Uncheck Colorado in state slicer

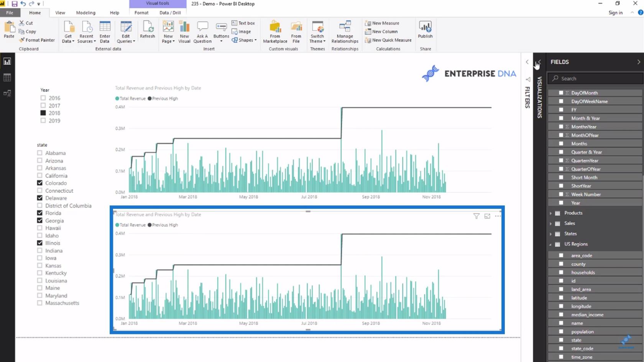[39, 183]
